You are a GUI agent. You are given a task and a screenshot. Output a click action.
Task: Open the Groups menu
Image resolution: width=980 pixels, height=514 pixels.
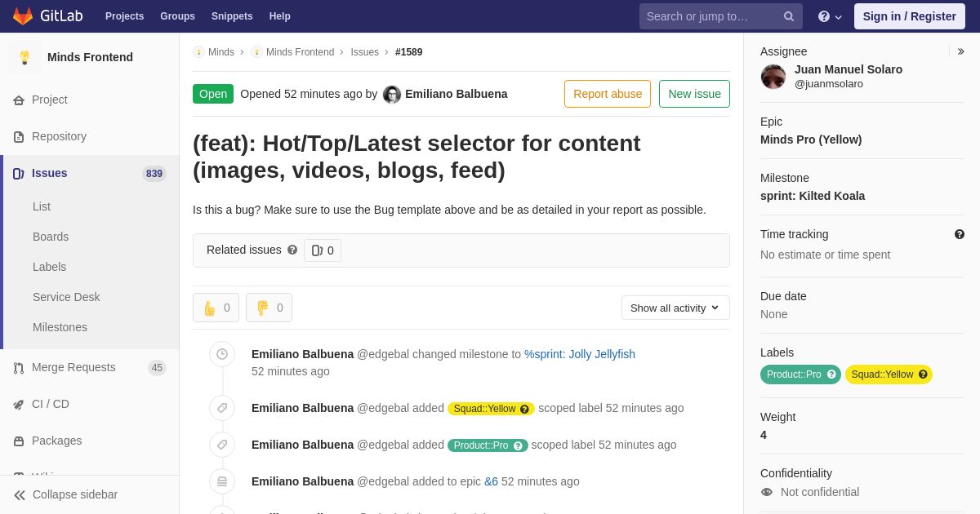pyautogui.click(x=177, y=16)
